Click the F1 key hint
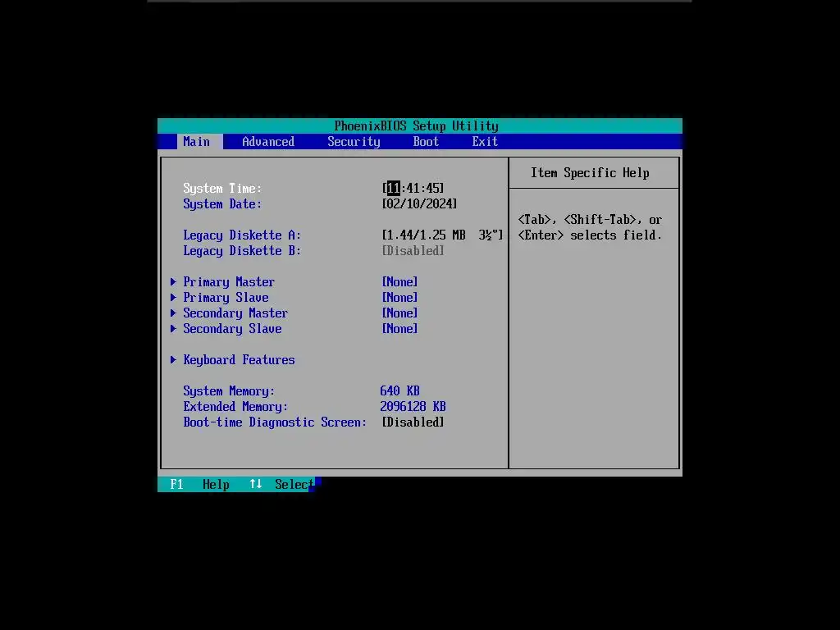840x630 pixels. click(177, 484)
